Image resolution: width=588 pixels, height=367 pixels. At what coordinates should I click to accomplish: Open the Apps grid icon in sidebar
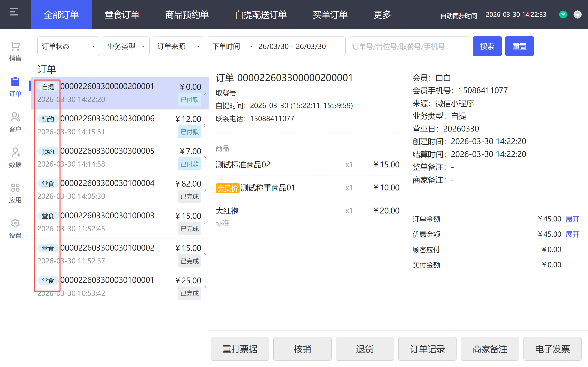(x=15, y=188)
